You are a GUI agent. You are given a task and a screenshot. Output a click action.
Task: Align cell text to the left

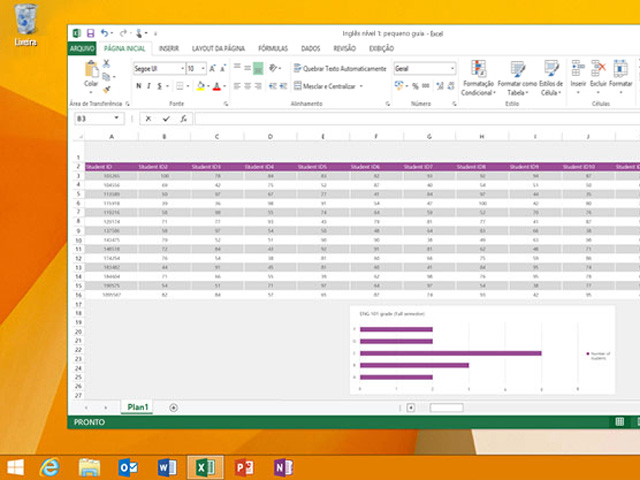(237, 86)
